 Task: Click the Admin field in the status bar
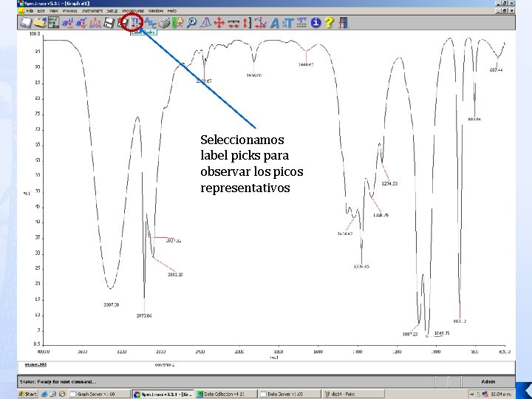488,382
